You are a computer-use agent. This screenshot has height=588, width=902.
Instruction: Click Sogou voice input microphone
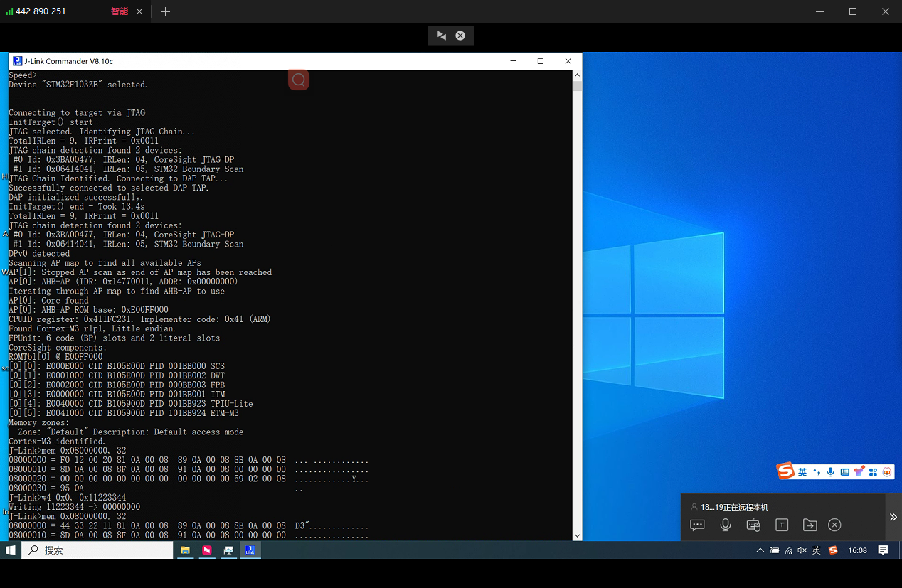click(830, 472)
